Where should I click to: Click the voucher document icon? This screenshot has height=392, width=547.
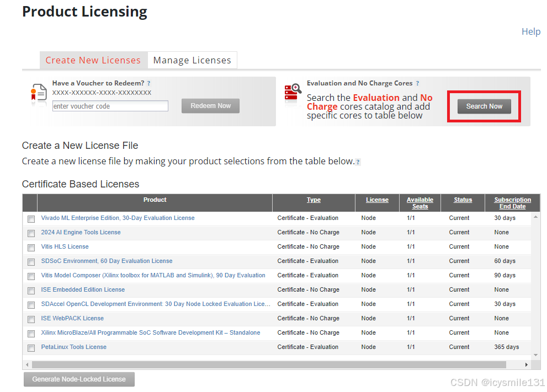[x=39, y=92]
